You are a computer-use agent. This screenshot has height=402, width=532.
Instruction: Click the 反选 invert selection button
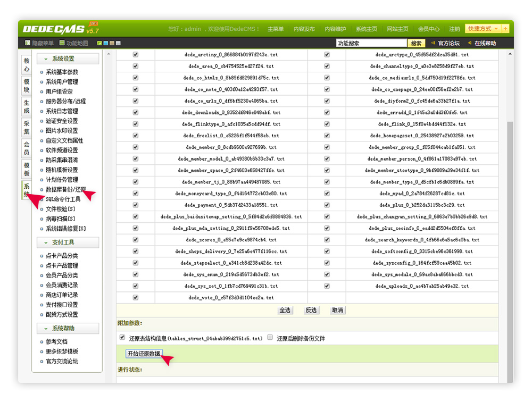[x=311, y=310]
